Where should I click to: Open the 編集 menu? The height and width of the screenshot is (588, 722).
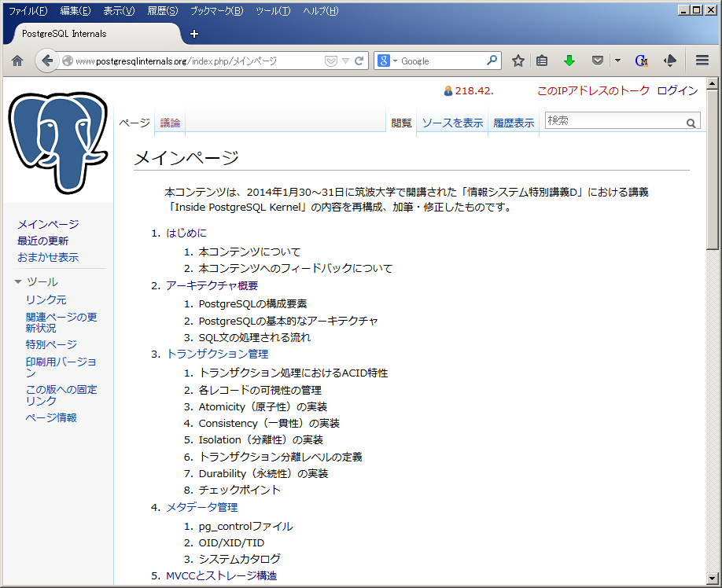pyautogui.click(x=76, y=11)
